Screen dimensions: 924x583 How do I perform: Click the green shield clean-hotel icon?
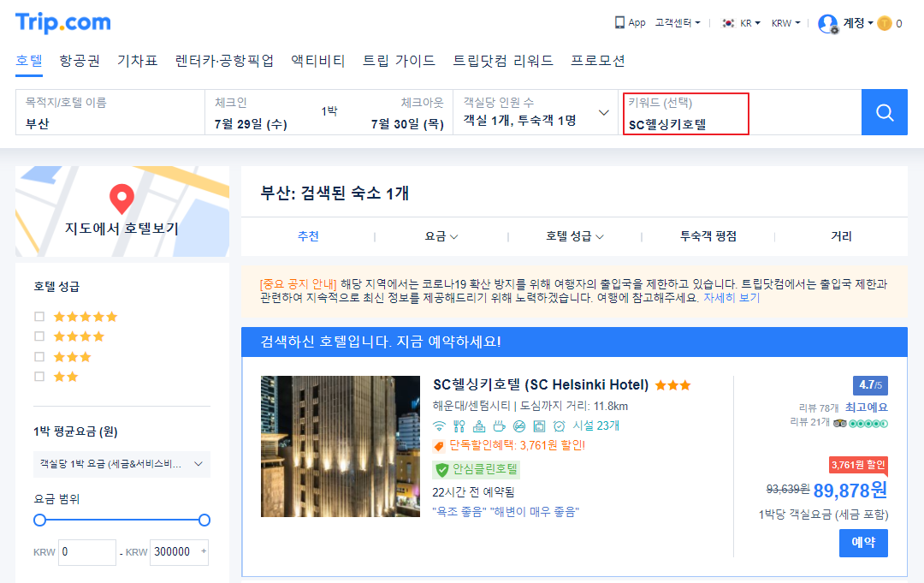(442, 470)
